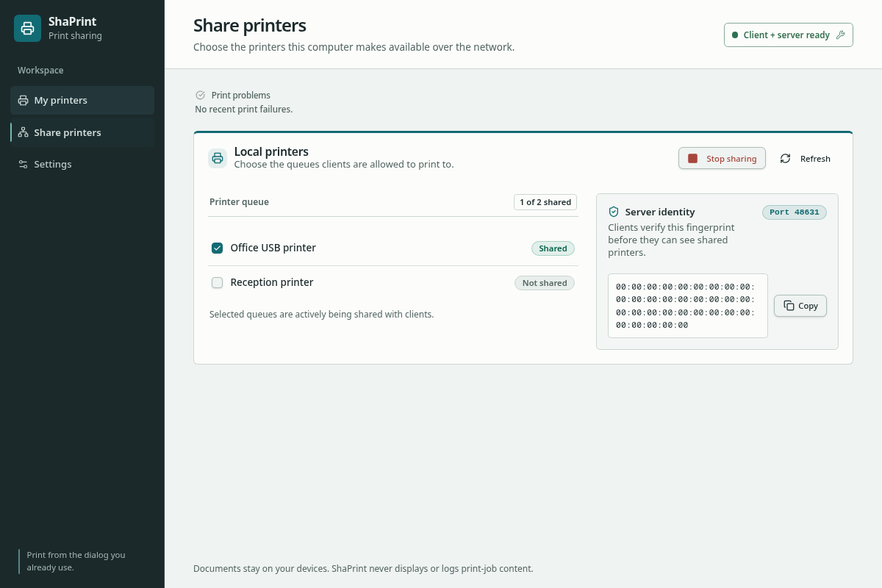Click the sliders icon beside Settings
The width and height of the screenshot is (882, 588).
[x=24, y=164]
